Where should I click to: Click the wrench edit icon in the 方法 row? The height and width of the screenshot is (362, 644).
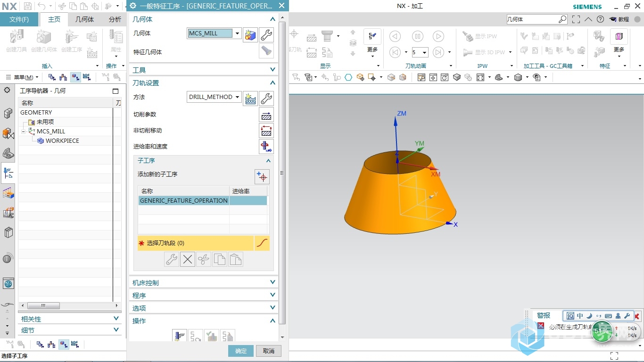[x=266, y=98]
